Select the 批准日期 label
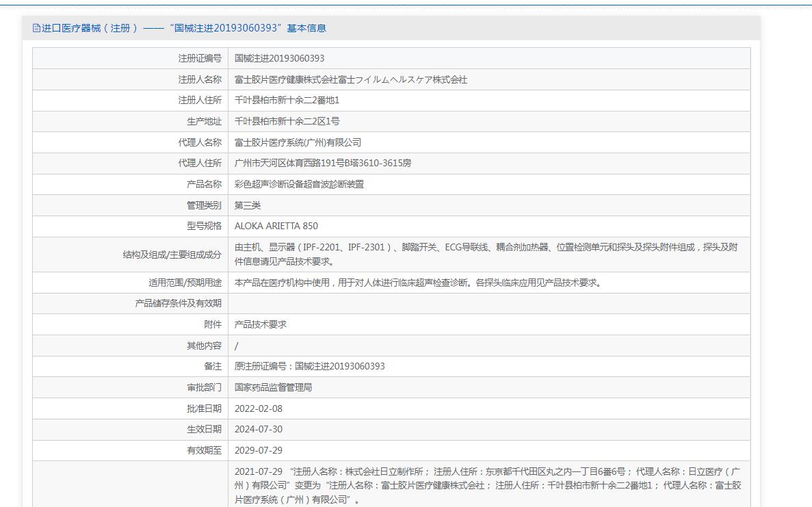Viewport: 812px width, 507px height. click(204, 408)
